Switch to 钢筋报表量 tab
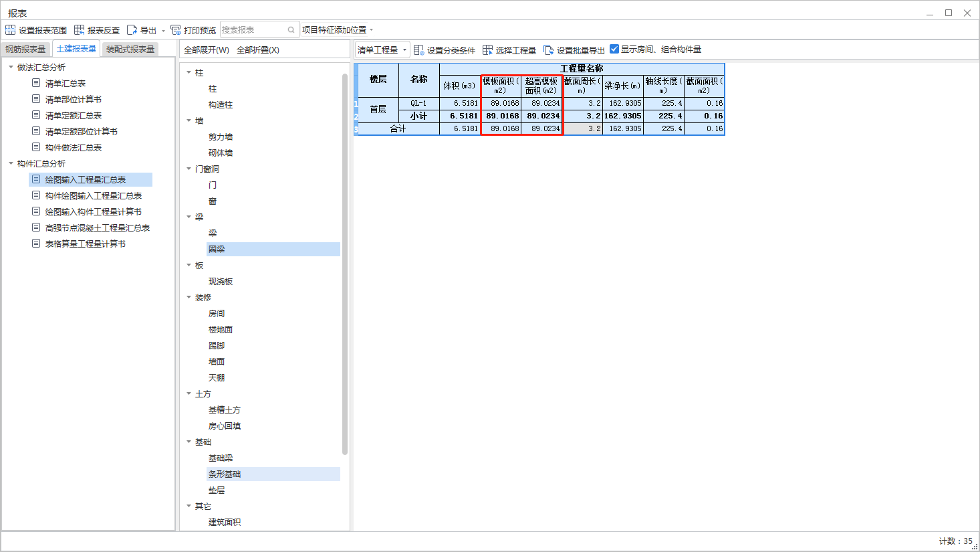Viewport: 980px width, 552px height. click(25, 50)
